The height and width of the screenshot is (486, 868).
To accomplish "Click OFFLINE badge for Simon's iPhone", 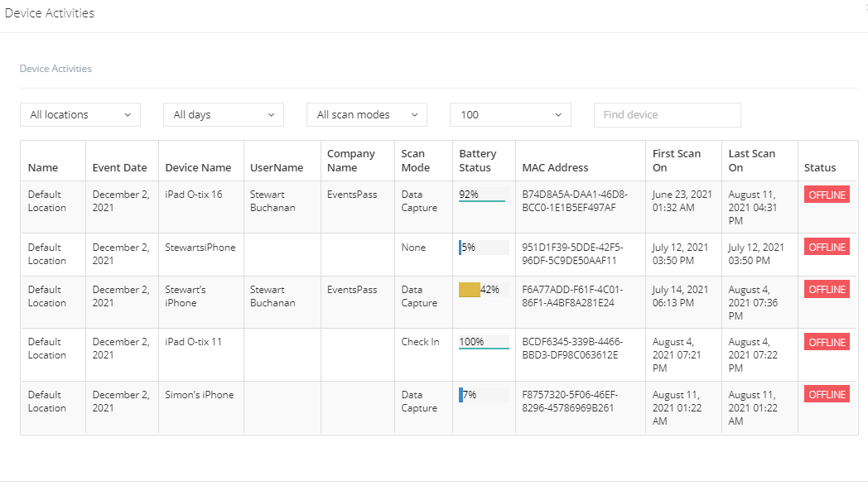I will click(827, 395).
